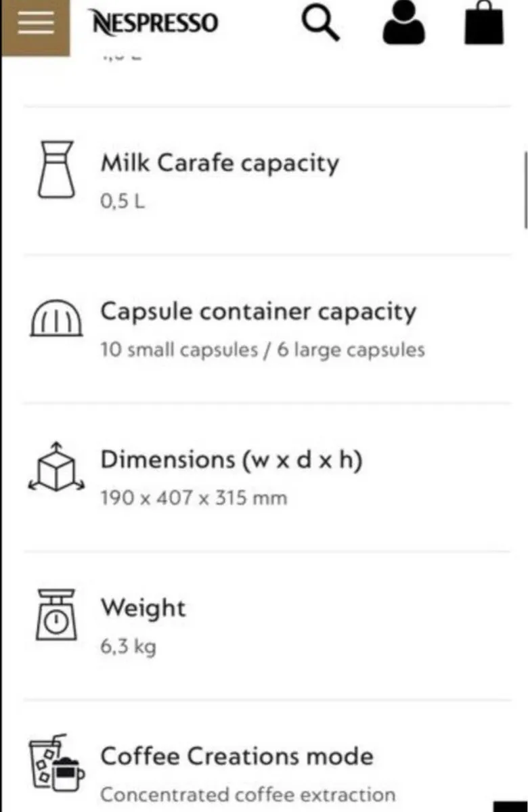Click the 10 small capsules text
The width and height of the screenshot is (528, 812).
point(179,351)
